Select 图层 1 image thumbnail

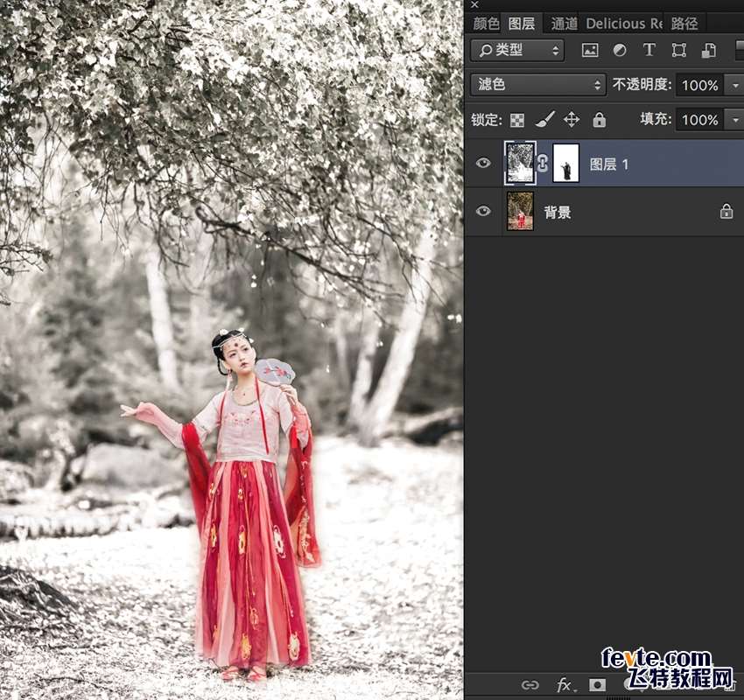click(x=520, y=163)
